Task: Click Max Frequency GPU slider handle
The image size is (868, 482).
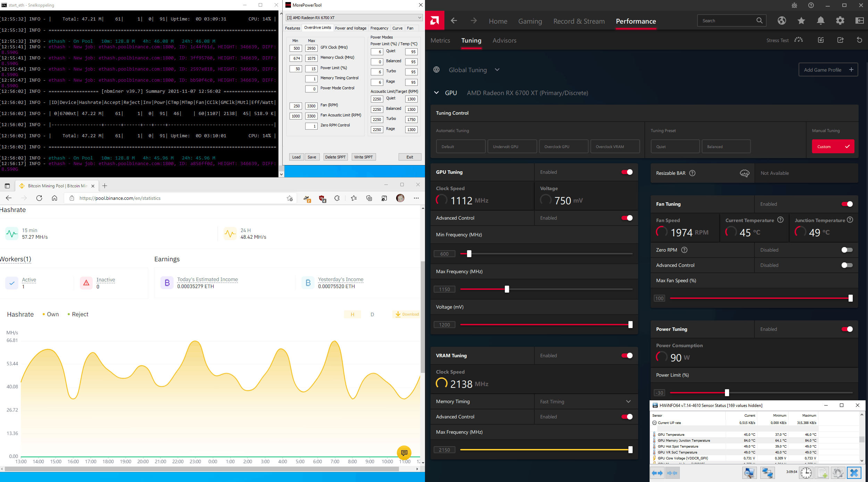Action: [507, 289]
